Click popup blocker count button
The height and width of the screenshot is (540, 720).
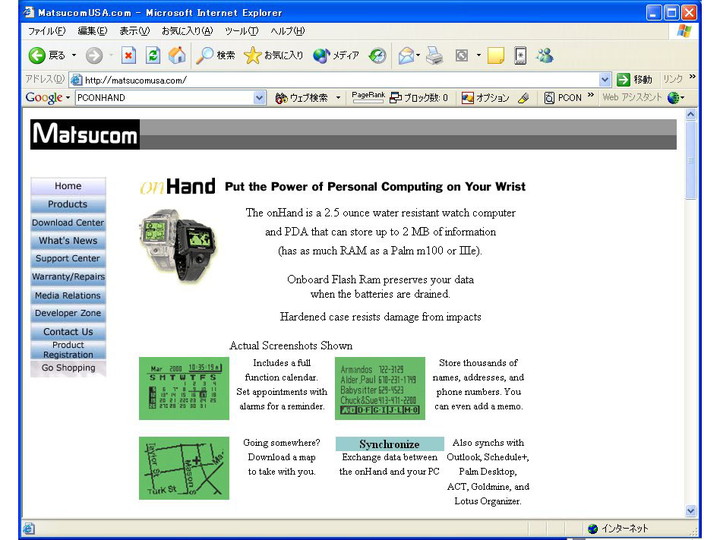[419, 98]
